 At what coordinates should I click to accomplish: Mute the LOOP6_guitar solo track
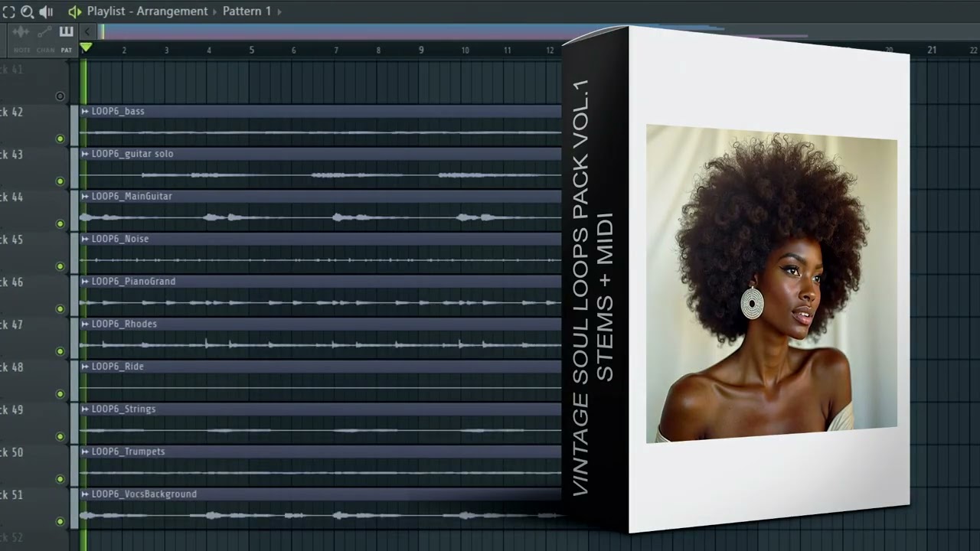click(x=60, y=181)
